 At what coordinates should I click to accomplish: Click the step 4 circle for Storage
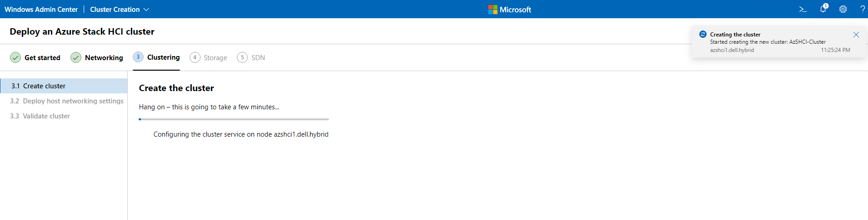(x=195, y=57)
